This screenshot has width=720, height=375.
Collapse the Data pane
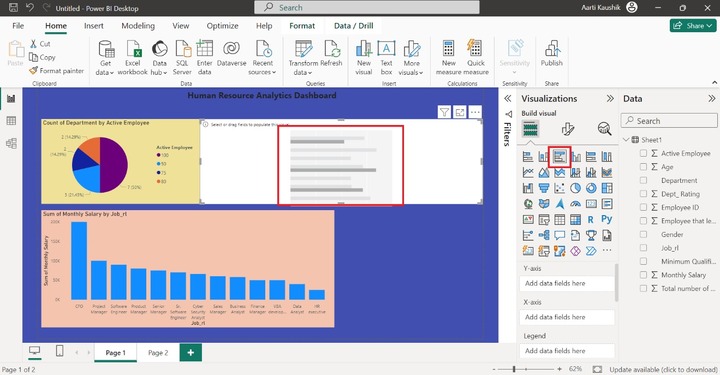pos(711,99)
